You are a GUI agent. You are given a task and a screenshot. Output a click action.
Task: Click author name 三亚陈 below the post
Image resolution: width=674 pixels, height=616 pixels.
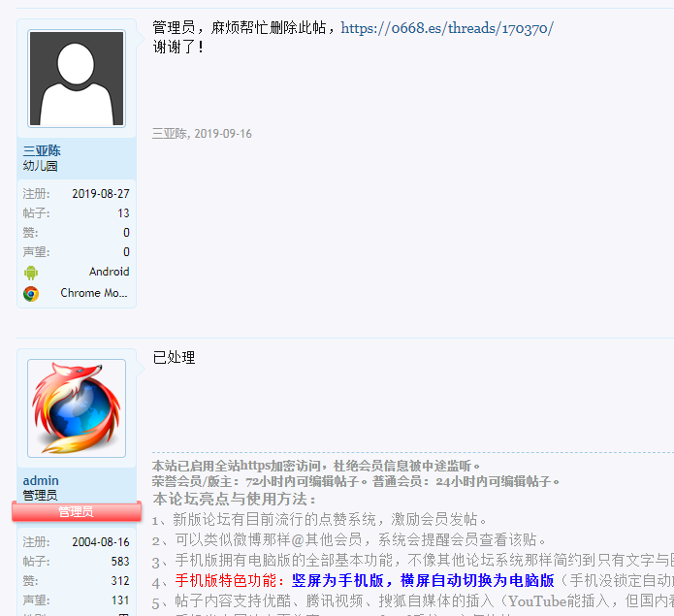point(170,134)
